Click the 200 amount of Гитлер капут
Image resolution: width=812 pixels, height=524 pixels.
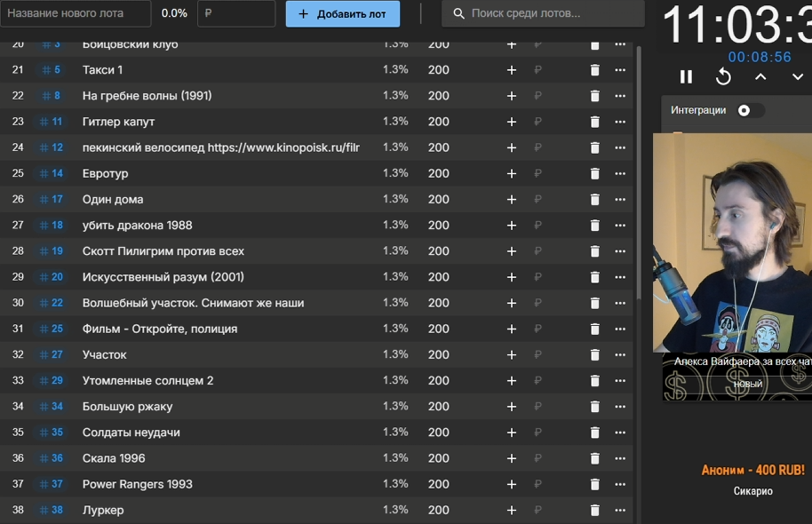point(439,122)
